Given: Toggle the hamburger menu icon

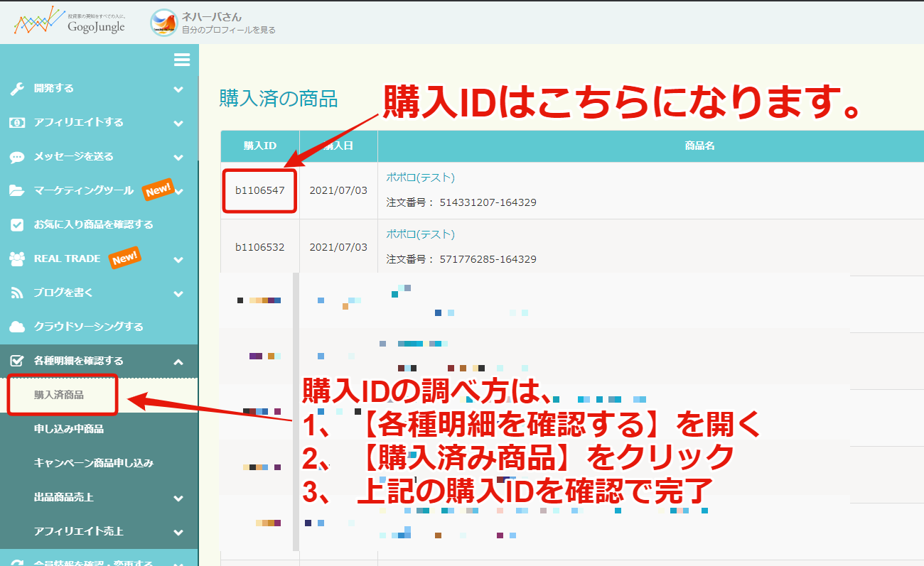Looking at the screenshot, I should [x=181, y=60].
